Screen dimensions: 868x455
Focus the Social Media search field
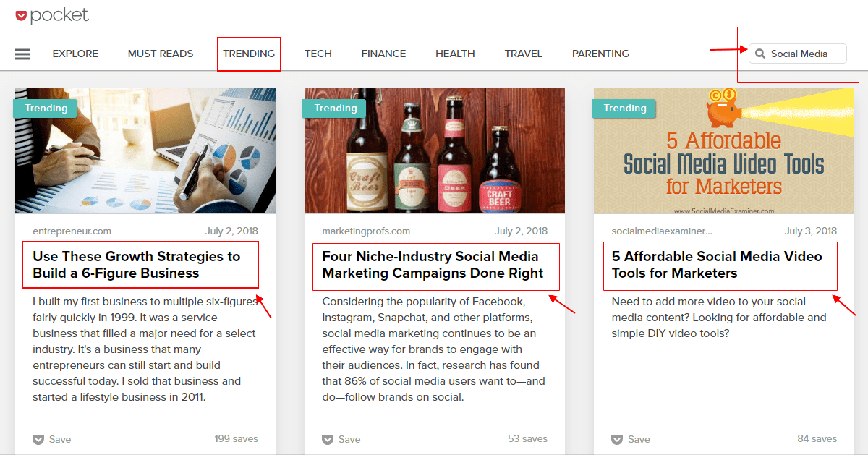point(798,54)
